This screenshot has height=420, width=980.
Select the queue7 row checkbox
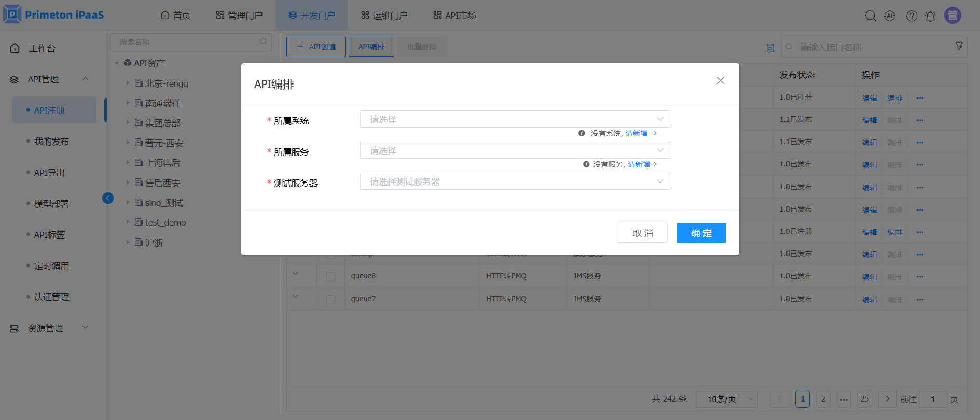coord(330,299)
